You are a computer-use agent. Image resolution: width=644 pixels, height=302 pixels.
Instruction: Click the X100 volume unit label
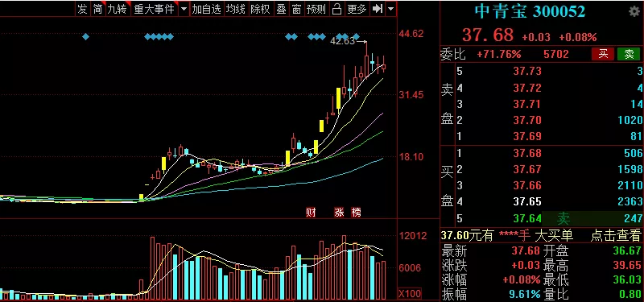coord(410,294)
